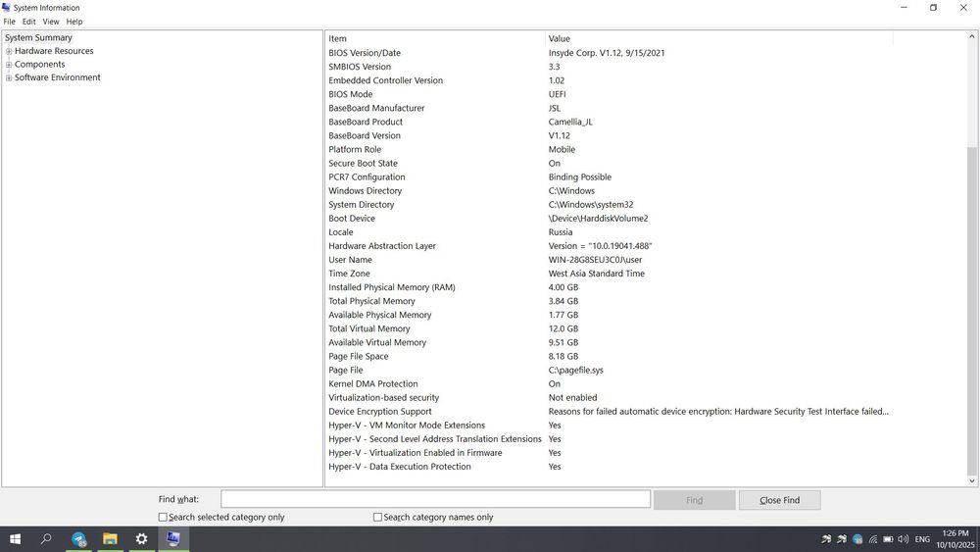Select the Windows Directory row

(x=610, y=190)
